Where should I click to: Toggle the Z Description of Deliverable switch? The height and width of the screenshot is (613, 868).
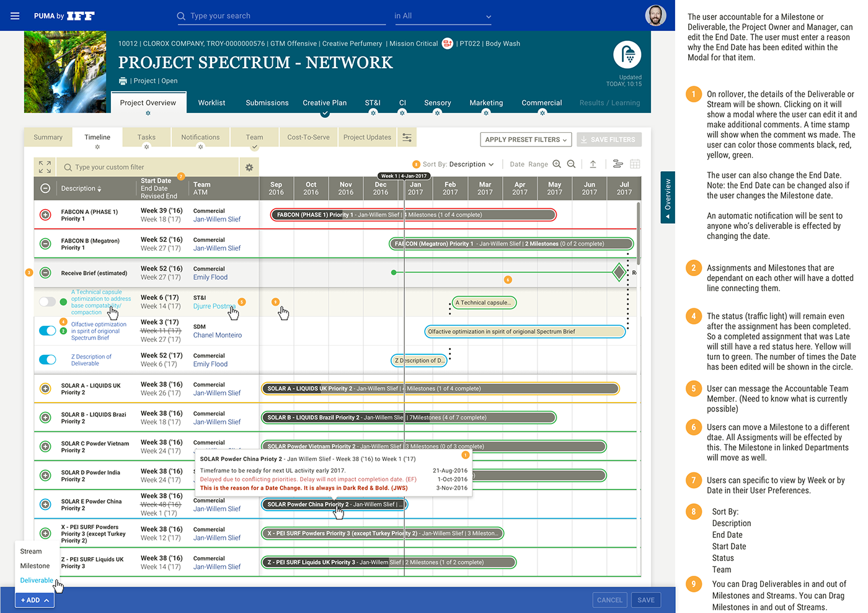(47, 359)
